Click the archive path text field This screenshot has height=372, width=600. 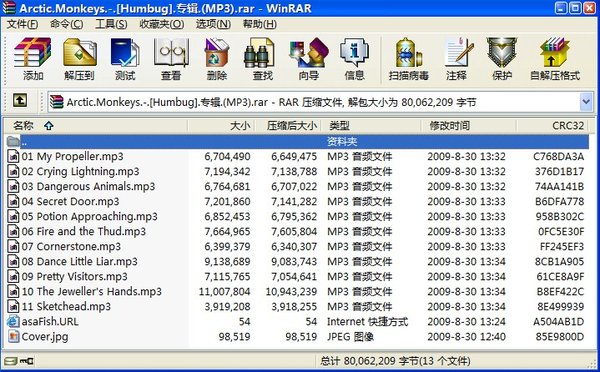pyautogui.click(x=314, y=102)
